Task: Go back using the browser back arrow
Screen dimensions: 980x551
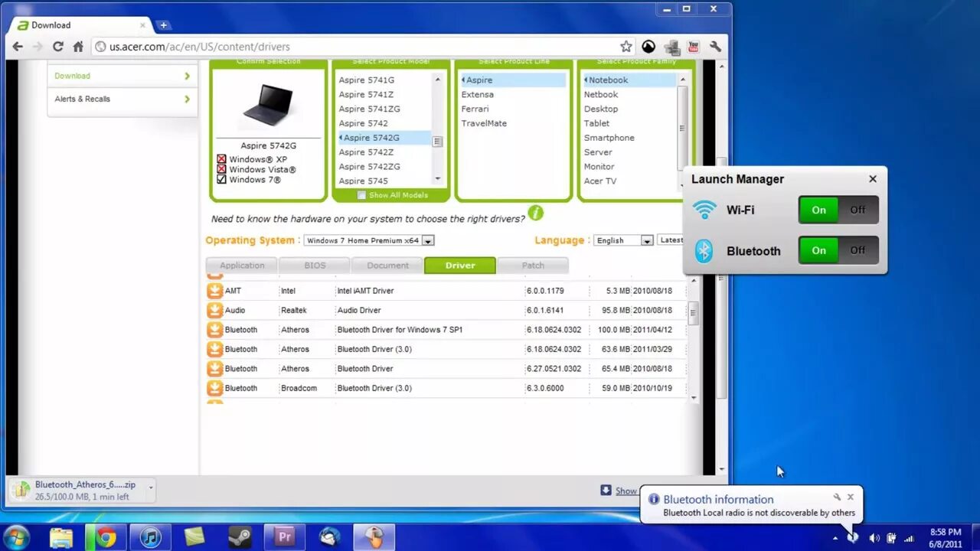Action: click(18, 47)
